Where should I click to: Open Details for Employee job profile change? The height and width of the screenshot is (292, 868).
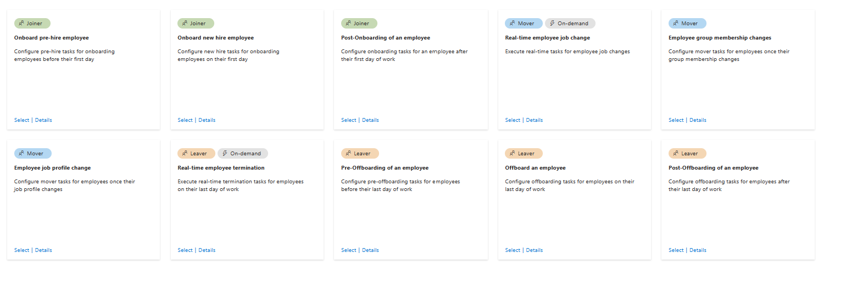click(x=43, y=250)
